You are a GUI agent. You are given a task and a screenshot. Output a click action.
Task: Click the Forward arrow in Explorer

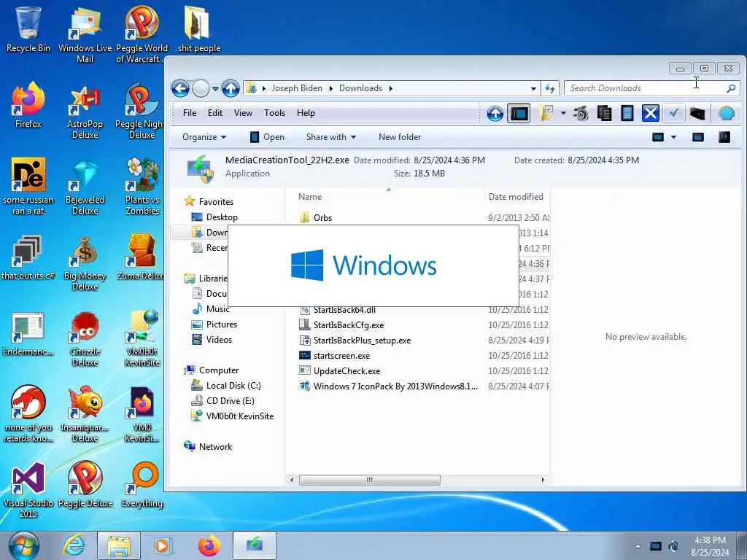201,88
